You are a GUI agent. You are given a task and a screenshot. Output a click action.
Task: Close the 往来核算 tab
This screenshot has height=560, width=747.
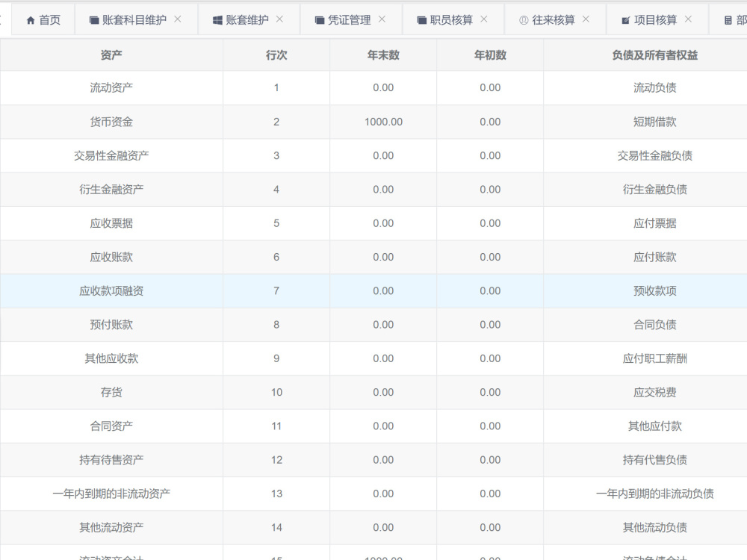tap(586, 19)
